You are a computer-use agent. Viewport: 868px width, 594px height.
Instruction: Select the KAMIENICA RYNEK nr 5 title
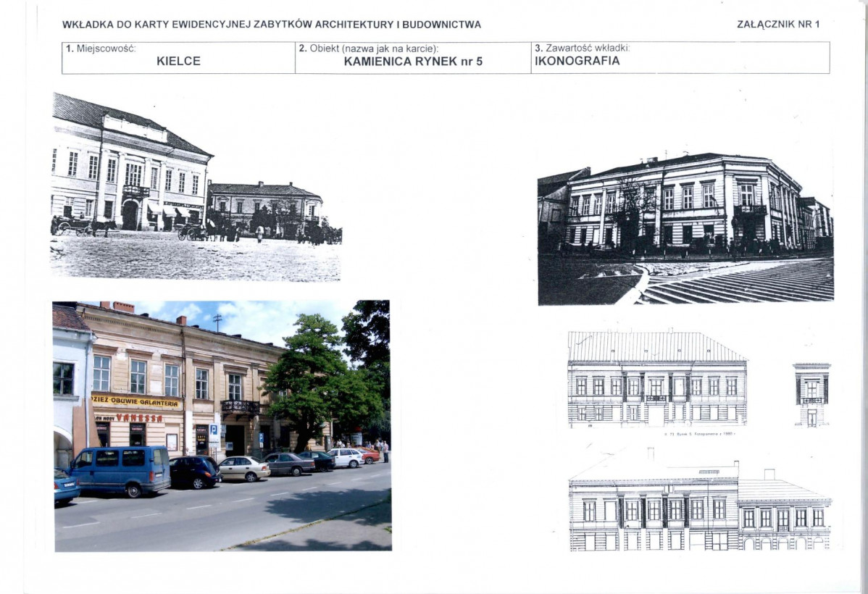tap(413, 62)
